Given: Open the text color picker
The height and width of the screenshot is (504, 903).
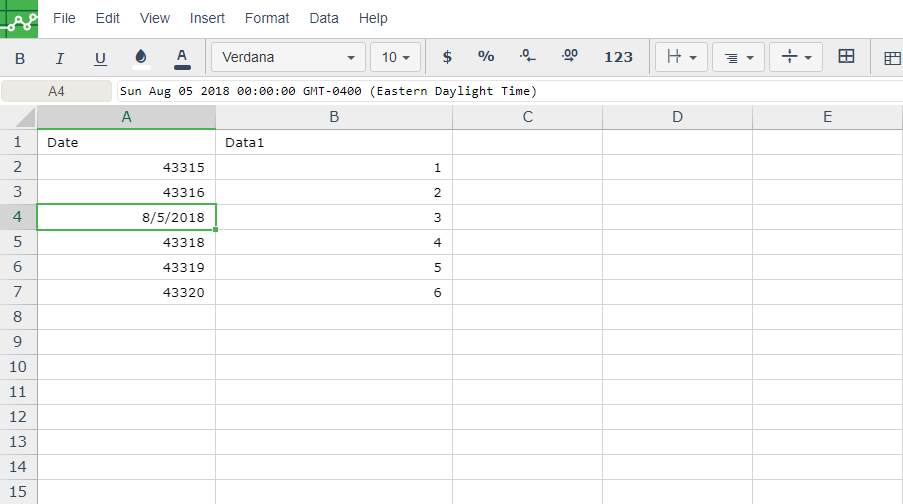Looking at the screenshot, I should point(182,58).
